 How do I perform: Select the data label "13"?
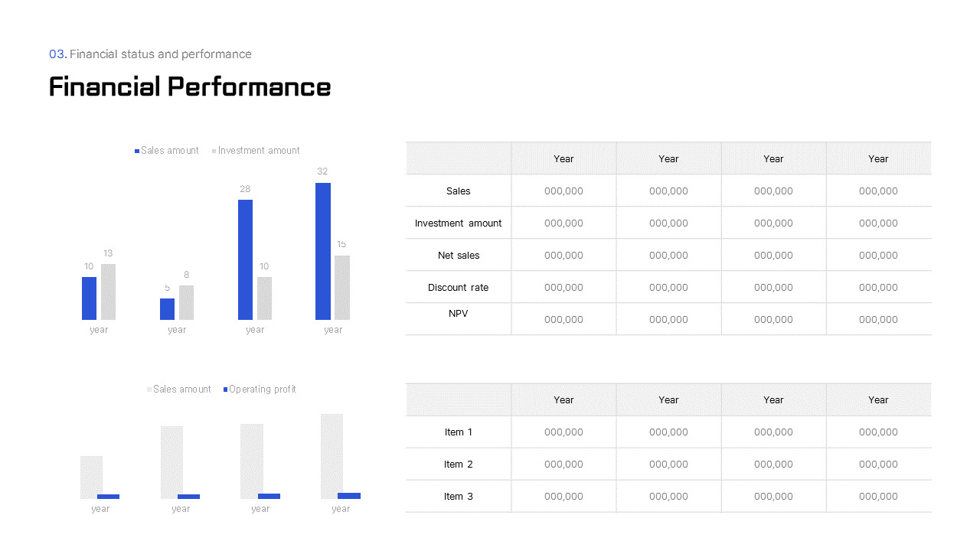click(x=108, y=253)
